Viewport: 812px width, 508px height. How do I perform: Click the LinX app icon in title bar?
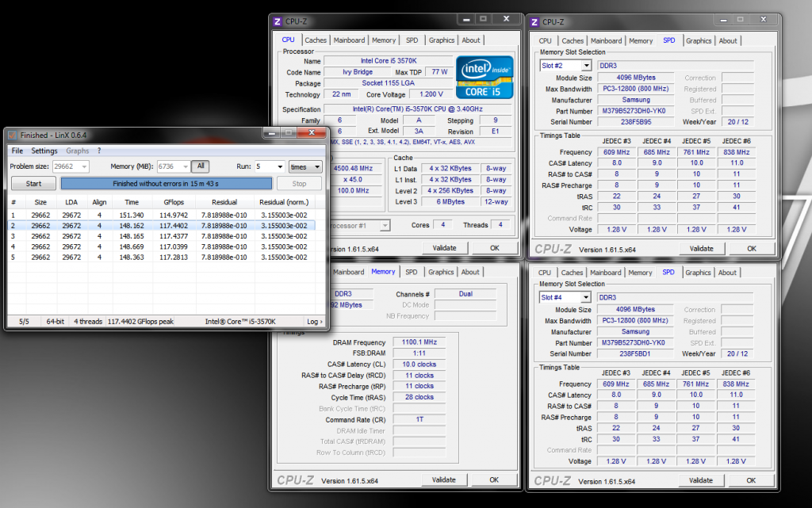coord(13,136)
